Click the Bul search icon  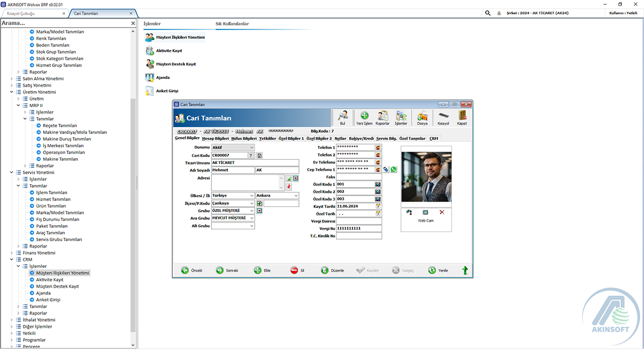coord(342,115)
